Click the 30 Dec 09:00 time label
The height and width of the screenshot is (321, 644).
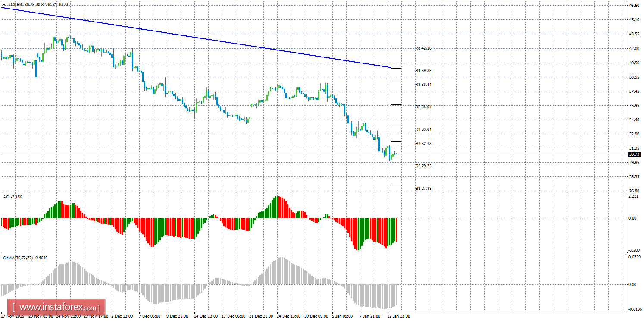(317, 316)
